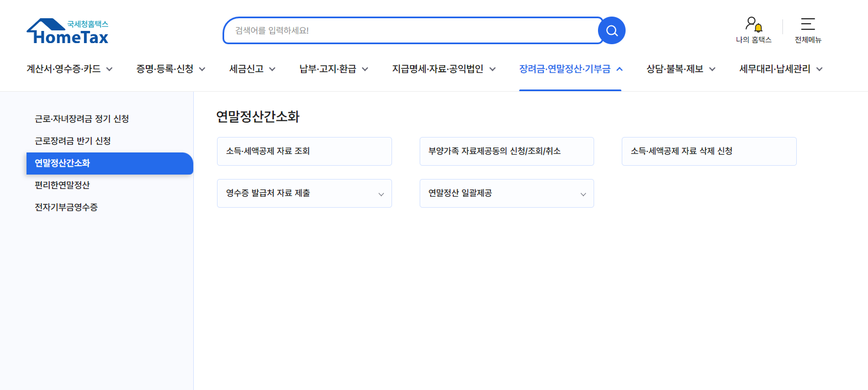
Task: Expand chevron beside 지급명세·자료·공익법인
Action: tap(493, 69)
